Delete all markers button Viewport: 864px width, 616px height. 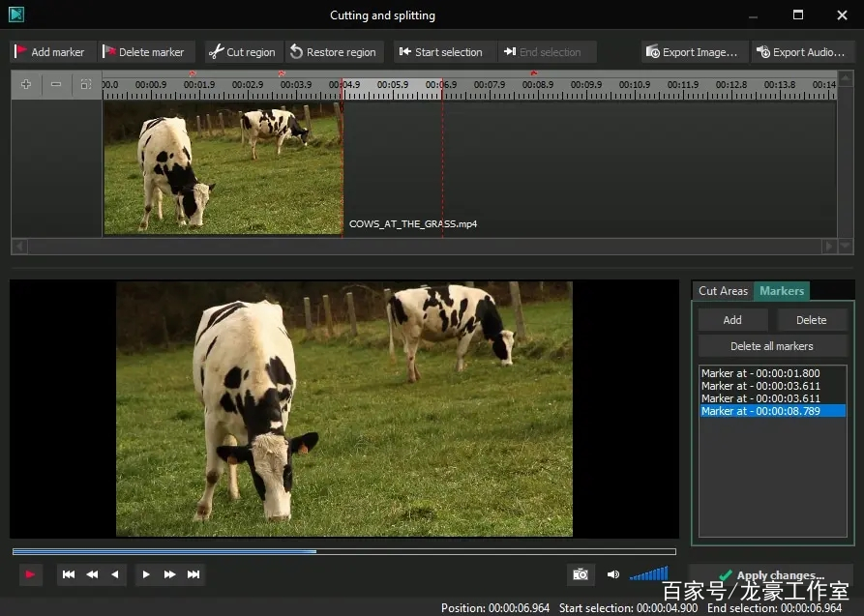click(772, 346)
